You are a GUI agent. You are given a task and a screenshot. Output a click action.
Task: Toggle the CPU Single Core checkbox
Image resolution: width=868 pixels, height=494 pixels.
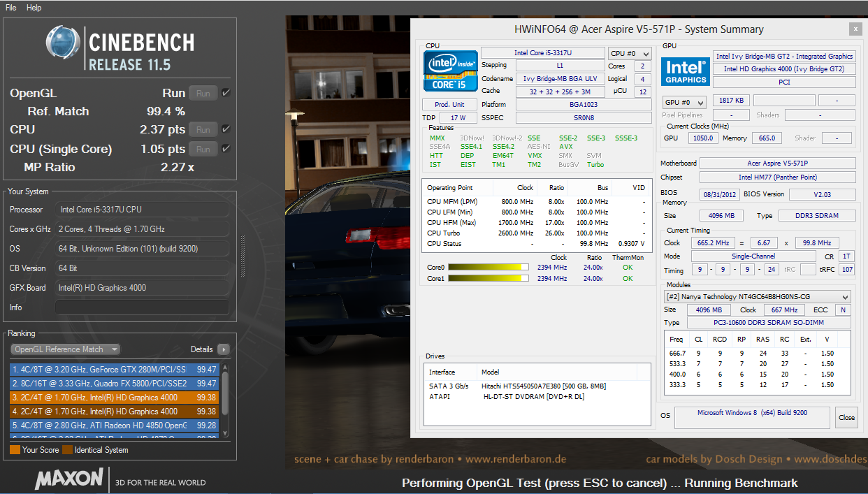coord(226,148)
